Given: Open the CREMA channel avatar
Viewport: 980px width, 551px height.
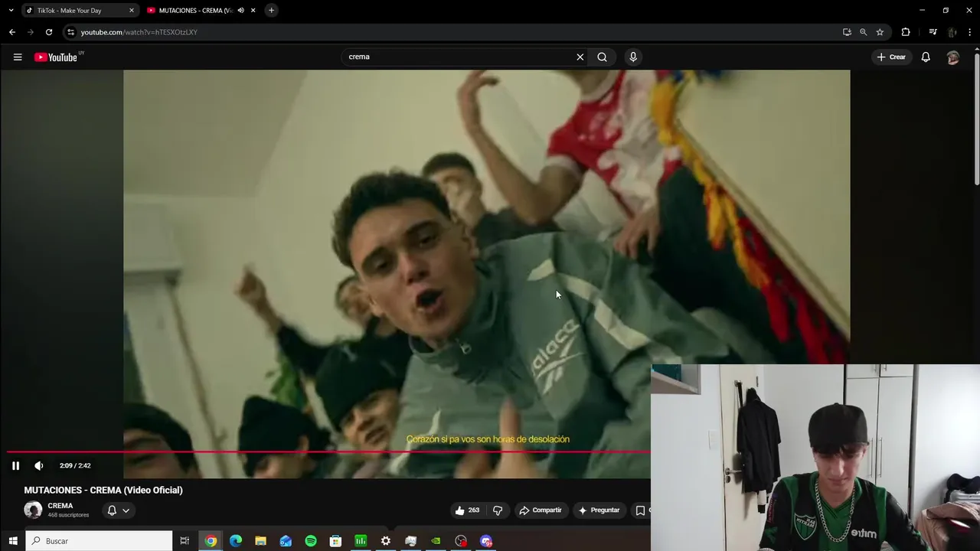Looking at the screenshot, I should (x=33, y=510).
